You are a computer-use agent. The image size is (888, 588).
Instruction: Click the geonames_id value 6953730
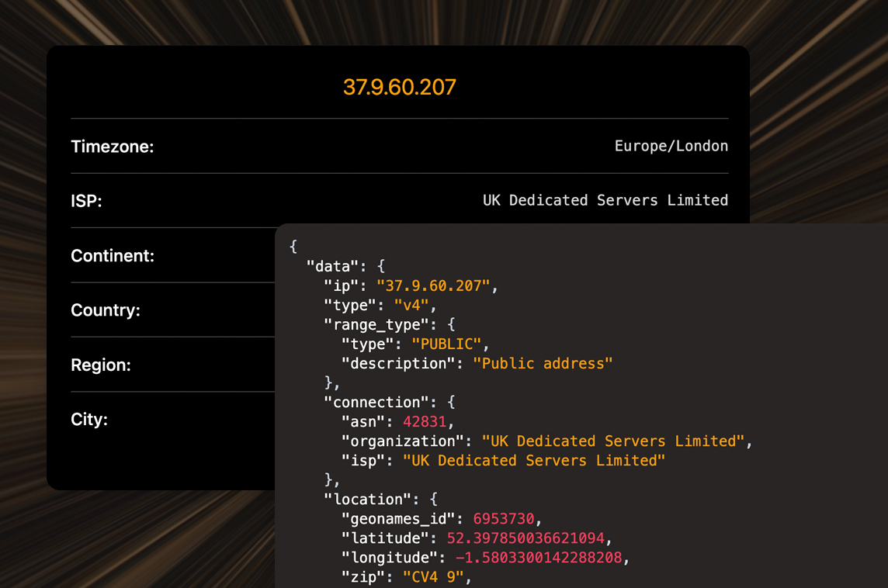[x=504, y=519]
